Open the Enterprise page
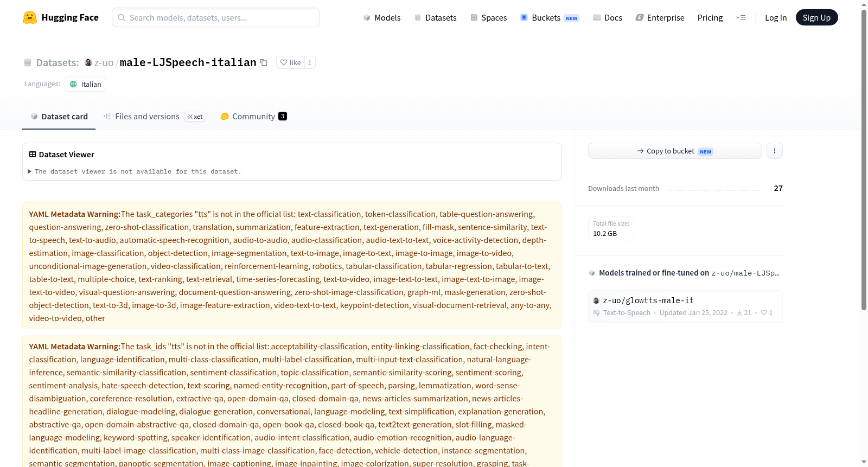868x467 pixels. pos(660,18)
